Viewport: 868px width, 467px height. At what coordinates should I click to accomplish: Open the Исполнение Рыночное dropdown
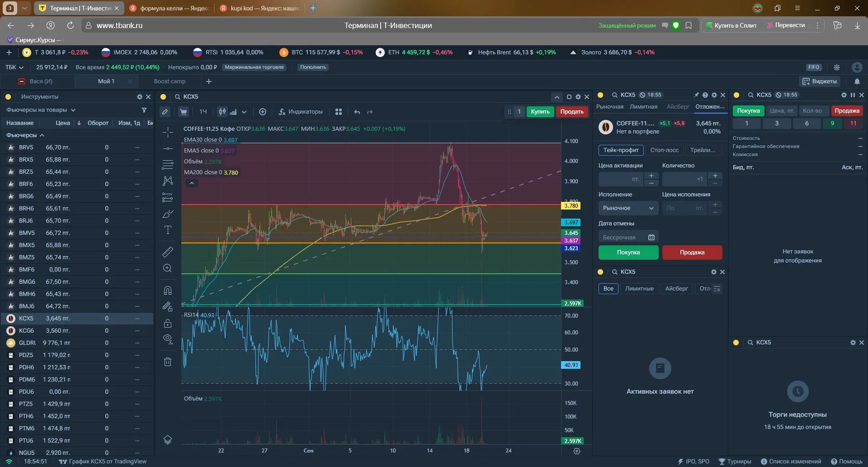(628, 208)
